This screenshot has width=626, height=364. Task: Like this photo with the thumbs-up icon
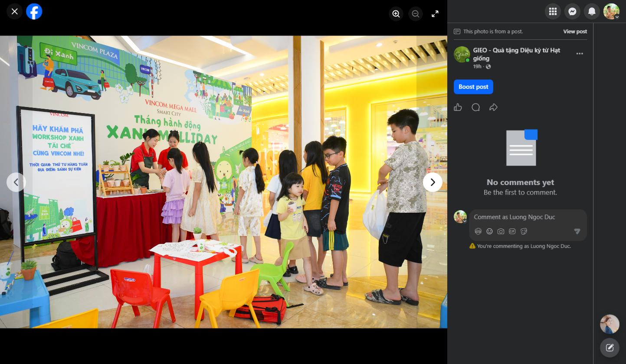(x=458, y=107)
